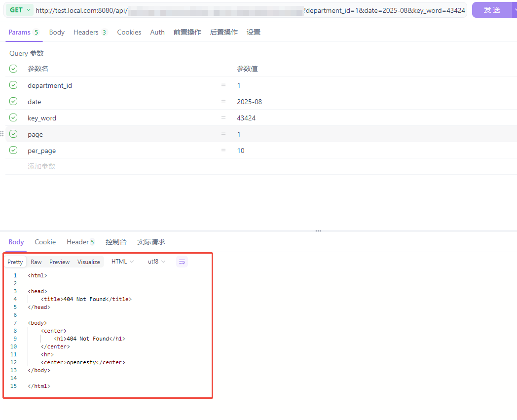Open the utf8 encoding dropdown
The image size is (517, 420).
[x=156, y=262]
